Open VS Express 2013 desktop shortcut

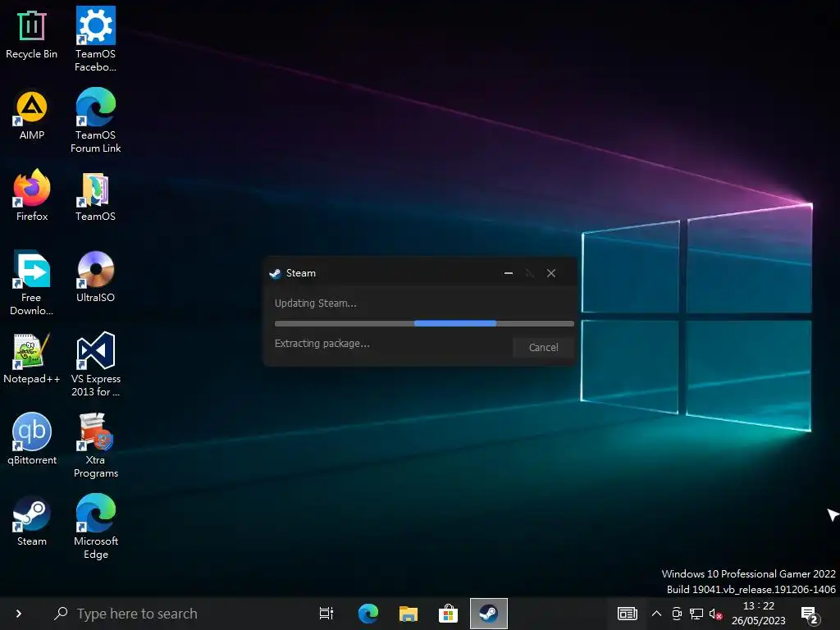coord(95,364)
